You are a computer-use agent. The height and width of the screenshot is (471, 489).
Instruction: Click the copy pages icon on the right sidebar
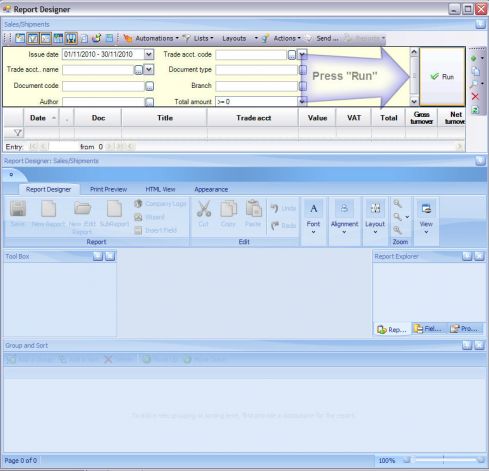point(476,71)
